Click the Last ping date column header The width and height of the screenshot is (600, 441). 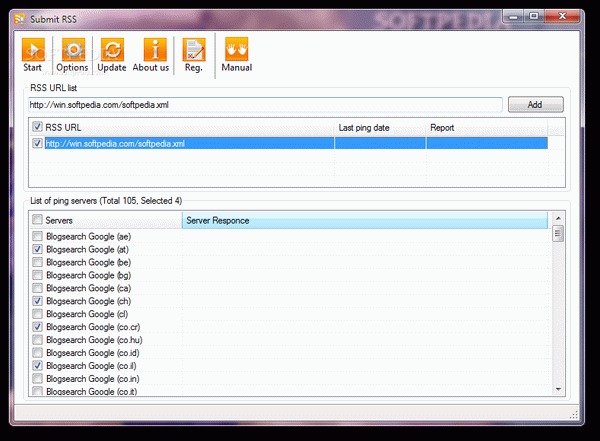point(380,127)
